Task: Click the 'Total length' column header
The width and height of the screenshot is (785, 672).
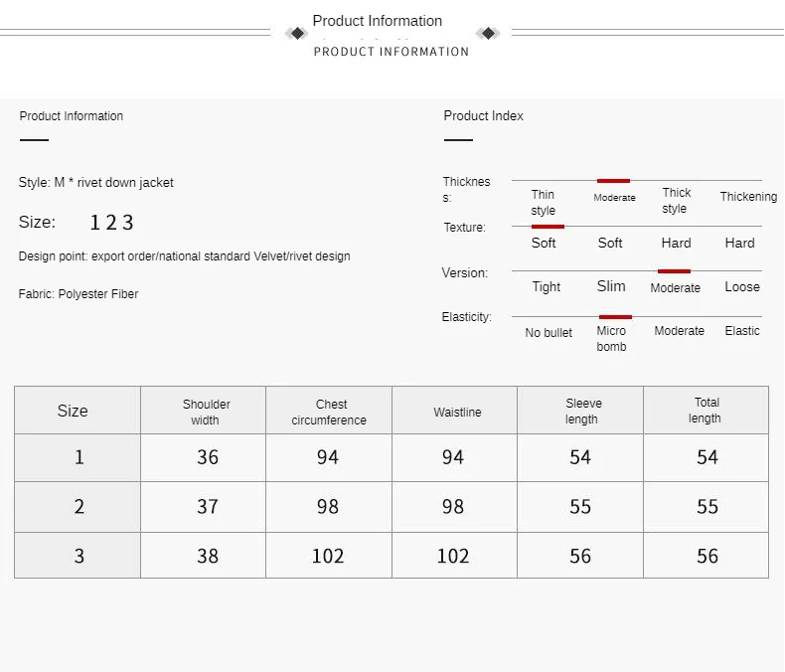Action: pos(706,411)
